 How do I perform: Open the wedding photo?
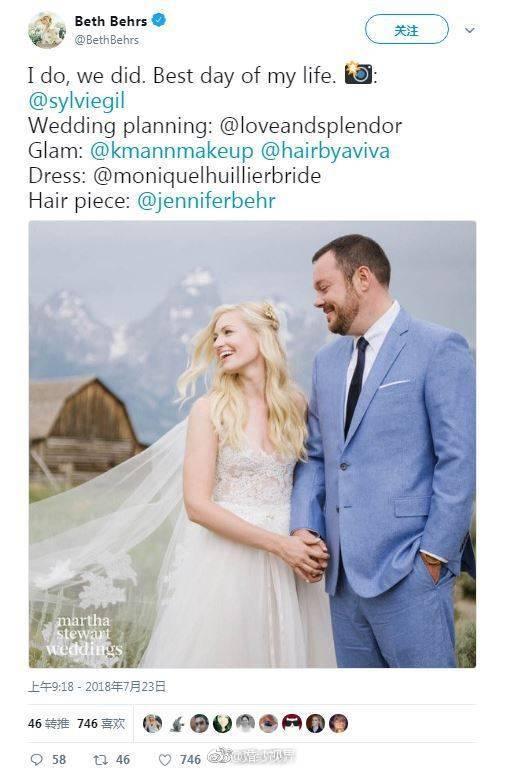pyautogui.click(x=252, y=444)
